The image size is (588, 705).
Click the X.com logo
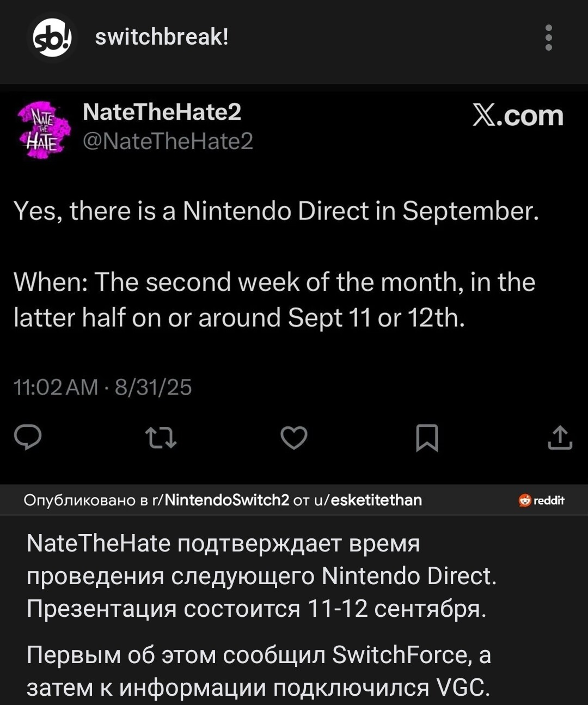(517, 116)
